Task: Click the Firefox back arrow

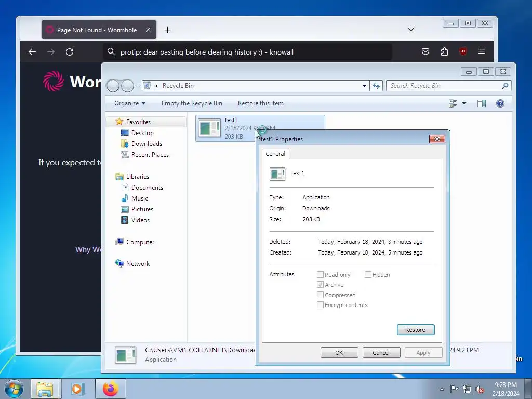Action: [32, 51]
